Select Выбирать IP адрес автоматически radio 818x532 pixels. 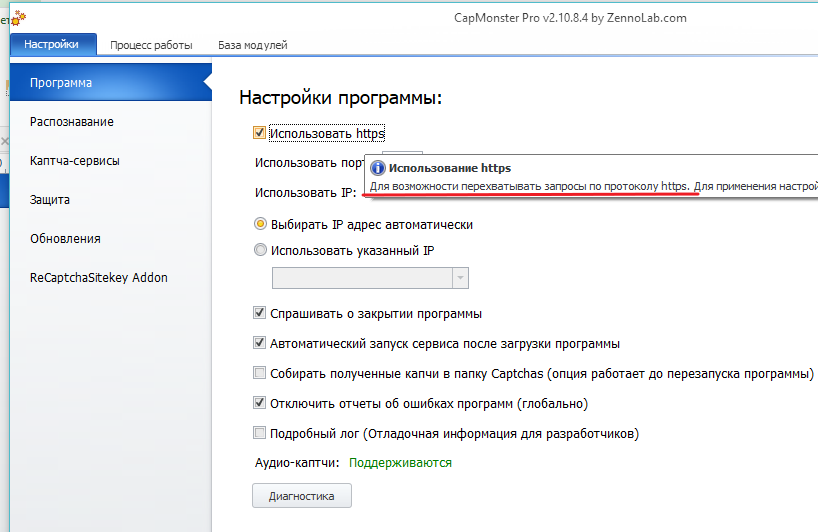pos(260,224)
